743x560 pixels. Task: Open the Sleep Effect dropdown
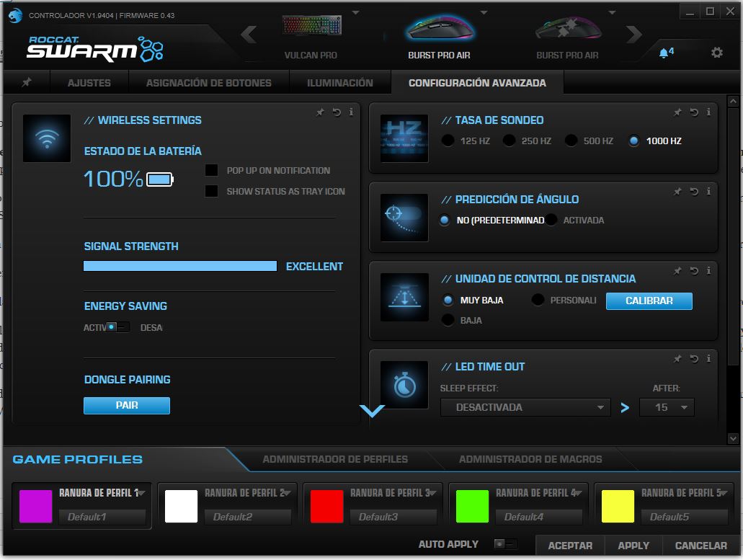525,407
